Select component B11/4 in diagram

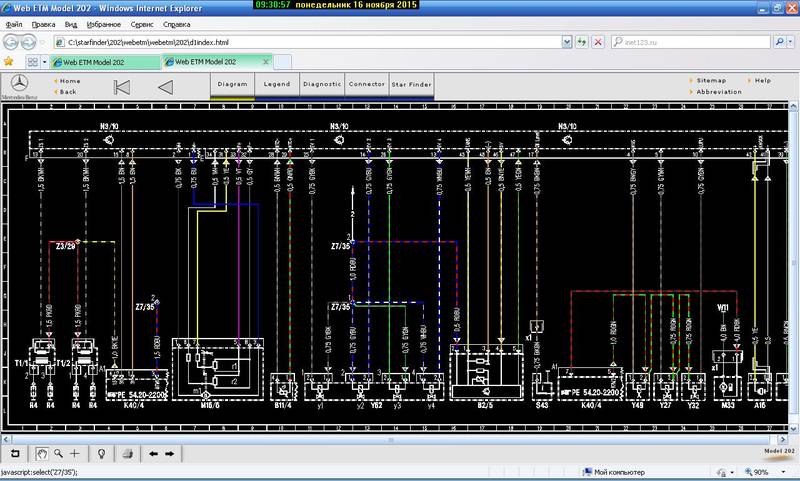pyautogui.click(x=283, y=405)
